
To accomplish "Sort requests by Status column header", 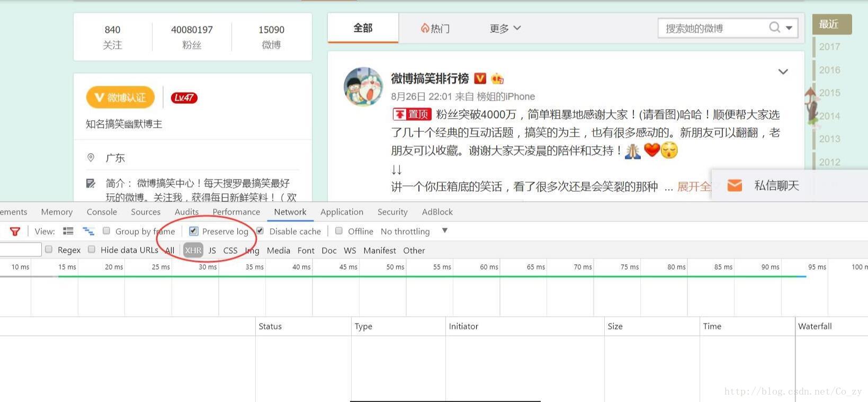I will [x=303, y=326].
